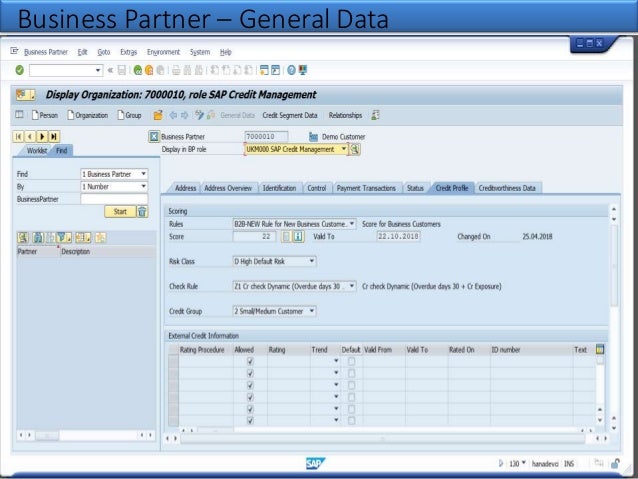Click the Create New Session icon
This screenshot has width=638, height=479.
pos(264,70)
